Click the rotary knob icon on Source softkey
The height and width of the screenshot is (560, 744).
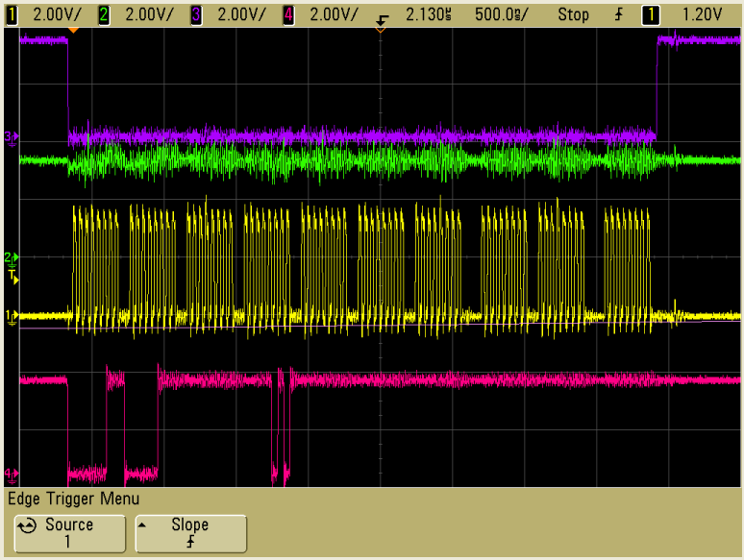27,525
